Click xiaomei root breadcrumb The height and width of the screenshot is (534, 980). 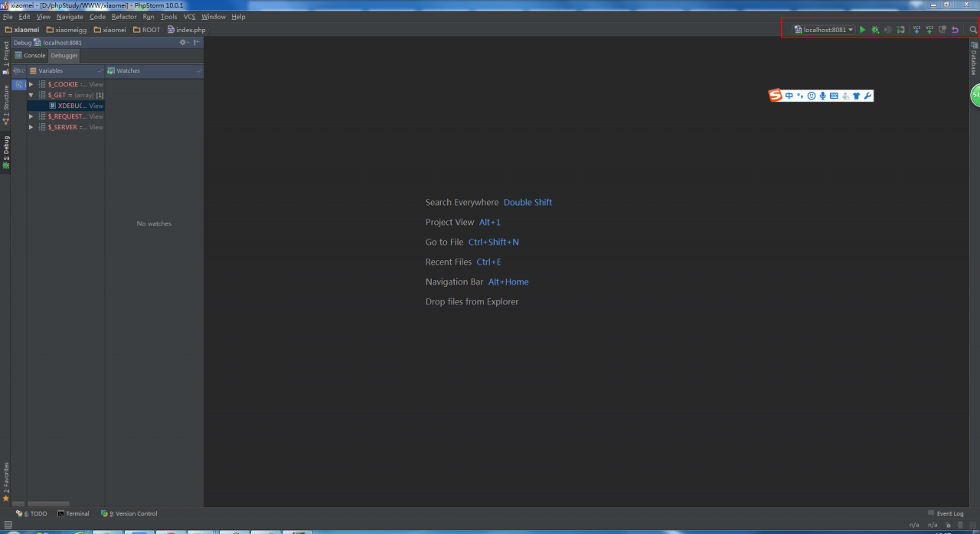(x=22, y=30)
